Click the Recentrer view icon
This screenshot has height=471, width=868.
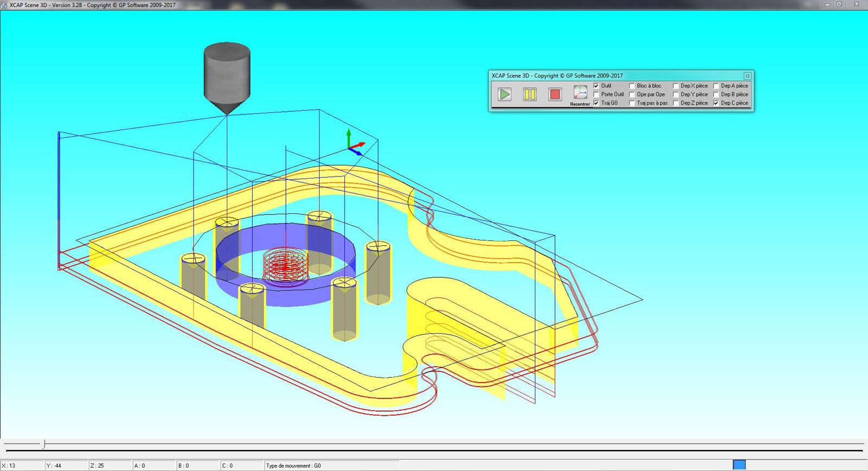pyautogui.click(x=580, y=93)
